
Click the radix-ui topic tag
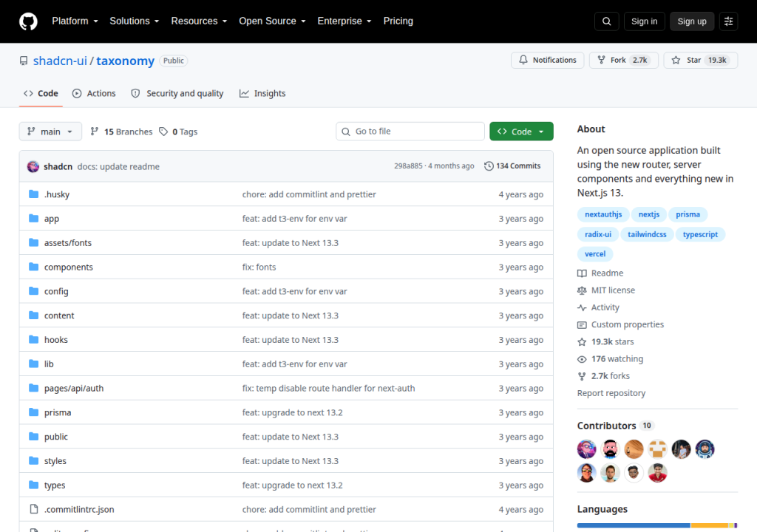pos(597,234)
